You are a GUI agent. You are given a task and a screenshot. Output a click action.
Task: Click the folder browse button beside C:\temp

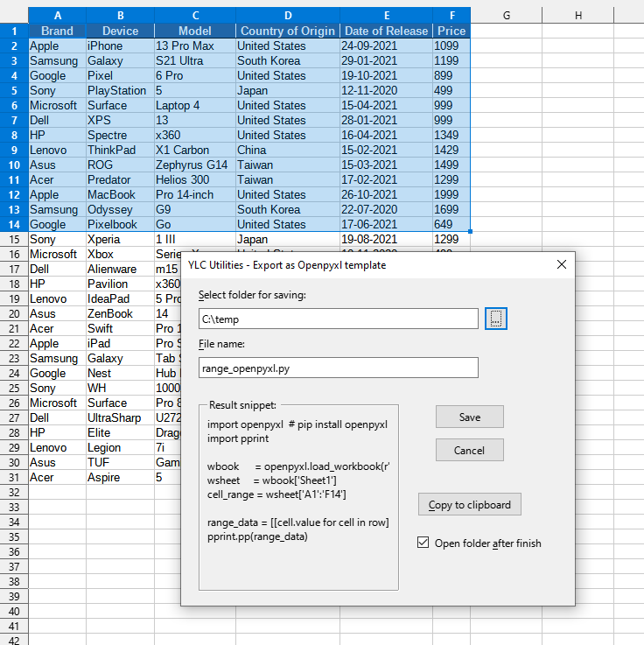coord(495,319)
